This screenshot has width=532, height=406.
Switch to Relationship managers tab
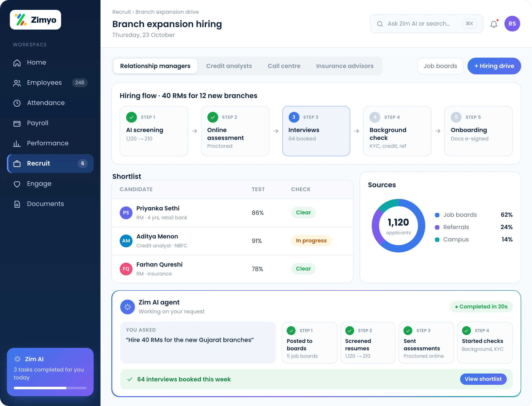pyautogui.click(x=155, y=66)
